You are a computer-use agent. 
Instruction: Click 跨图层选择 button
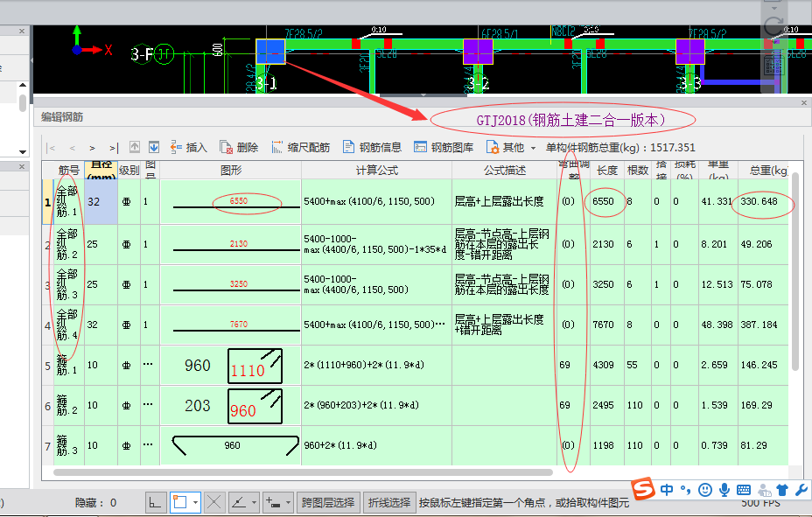(x=328, y=502)
